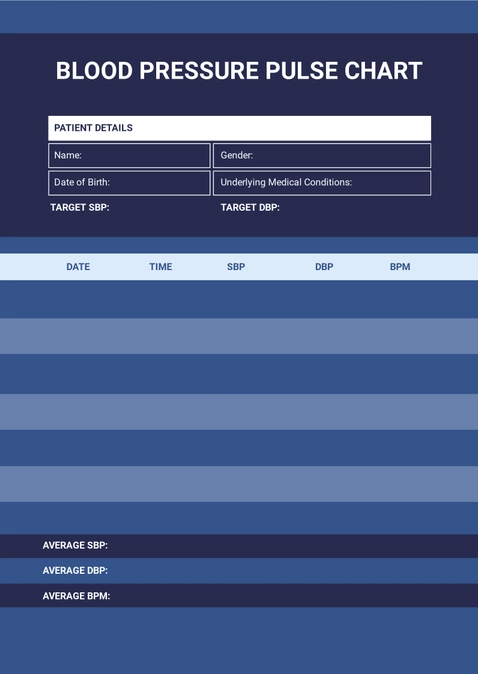The height and width of the screenshot is (674, 478).
Task: Click the Date of Birth field
Action: (x=129, y=183)
